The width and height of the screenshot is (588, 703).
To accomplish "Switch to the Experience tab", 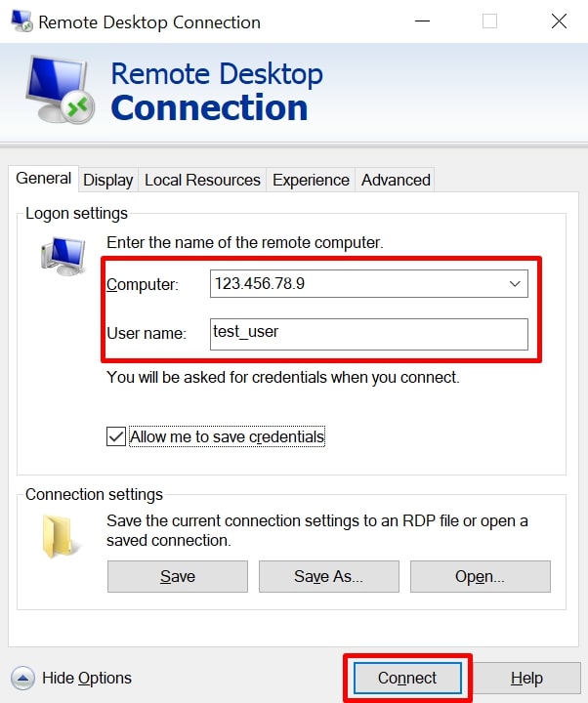I will pyautogui.click(x=311, y=180).
